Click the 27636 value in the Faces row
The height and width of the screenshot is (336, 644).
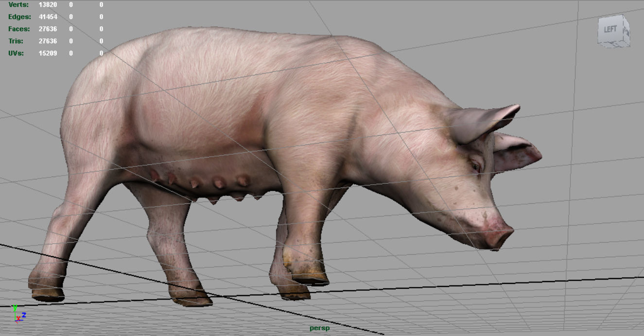(48, 29)
